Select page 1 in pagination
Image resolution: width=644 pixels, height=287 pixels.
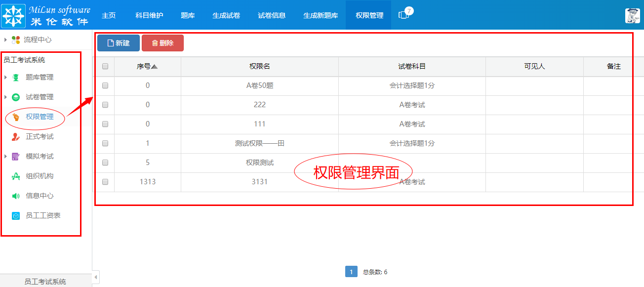[x=351, y=271]
